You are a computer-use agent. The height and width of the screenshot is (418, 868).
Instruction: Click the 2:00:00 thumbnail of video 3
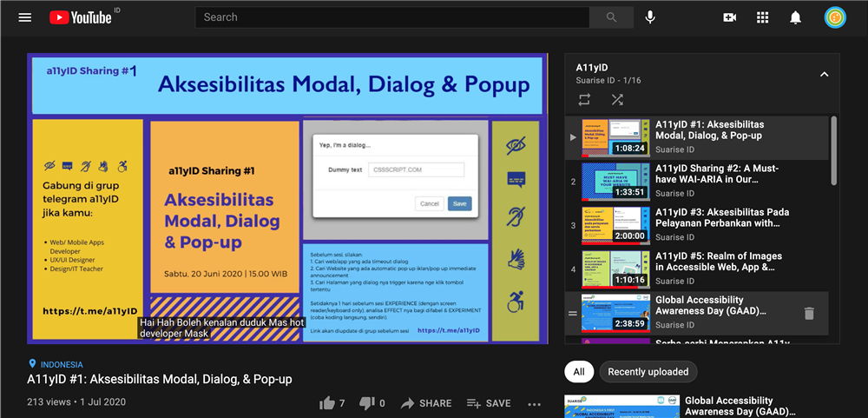615,225
